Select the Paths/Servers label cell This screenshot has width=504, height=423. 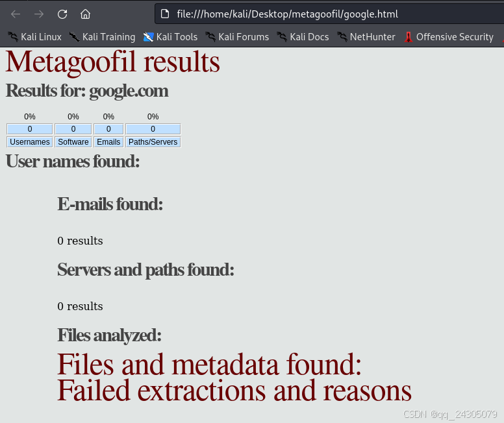[153, 142]
